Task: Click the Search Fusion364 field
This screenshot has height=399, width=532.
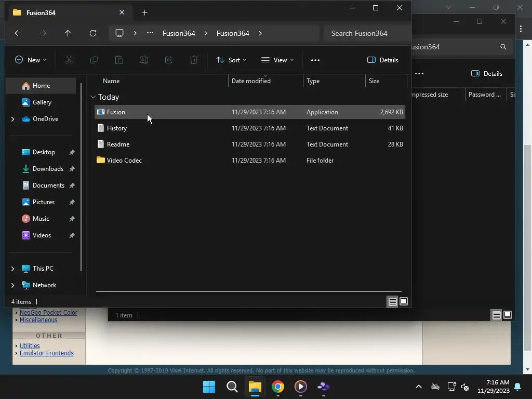Action: coord(366,33)
